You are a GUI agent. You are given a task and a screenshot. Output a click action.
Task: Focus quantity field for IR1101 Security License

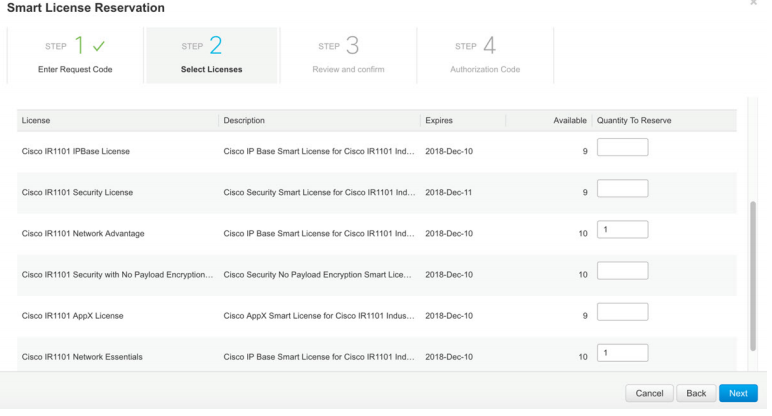coord(622,188)
